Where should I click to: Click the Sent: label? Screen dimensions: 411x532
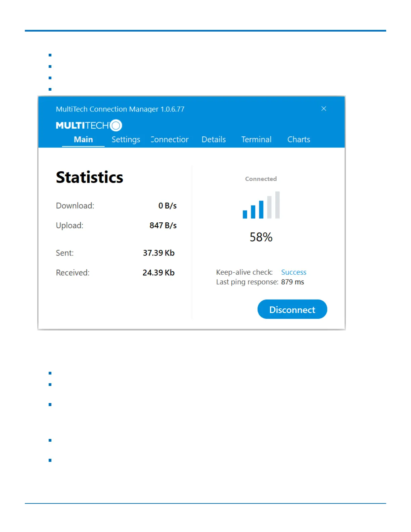pyautogui.click(x=65, y=253)
